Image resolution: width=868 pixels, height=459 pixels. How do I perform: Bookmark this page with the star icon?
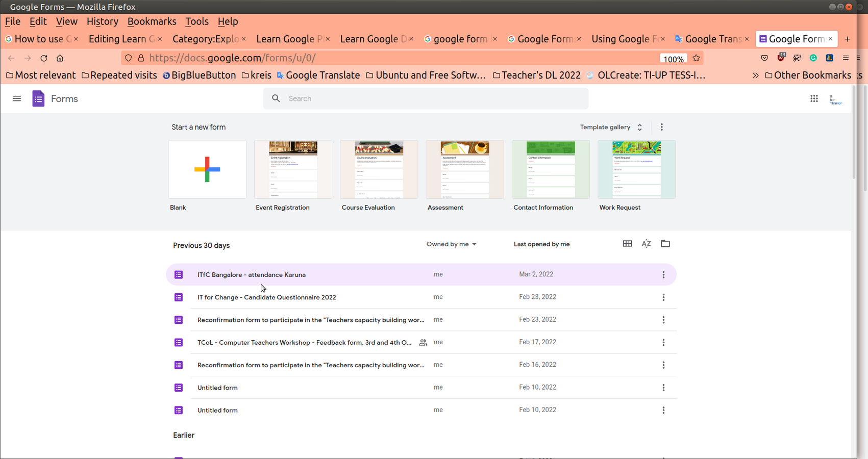click(696, 58)
